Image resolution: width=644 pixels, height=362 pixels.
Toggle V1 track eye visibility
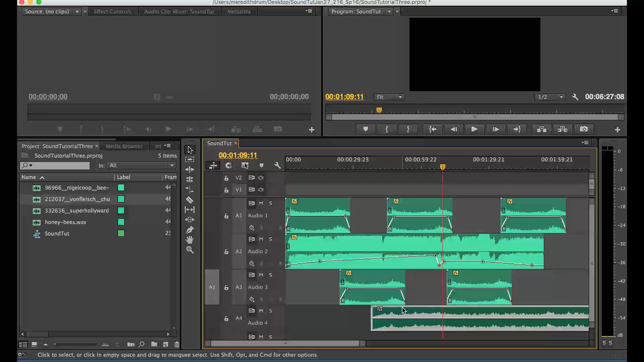(261, 190)
